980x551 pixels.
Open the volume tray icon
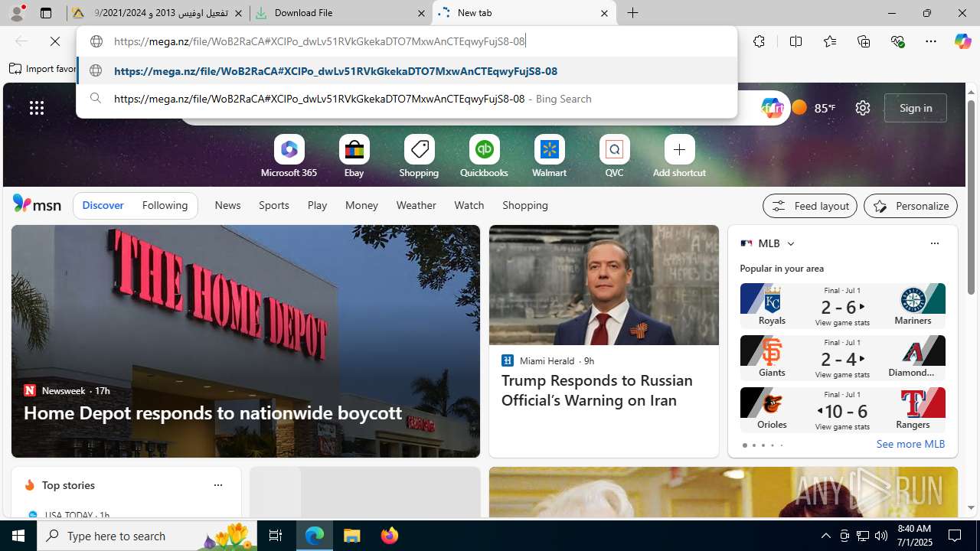coord(880,536)
